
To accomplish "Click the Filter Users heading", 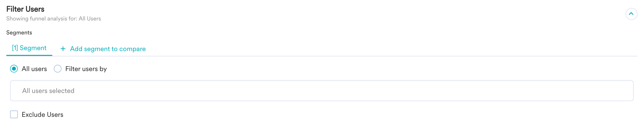I will [25, 9].
